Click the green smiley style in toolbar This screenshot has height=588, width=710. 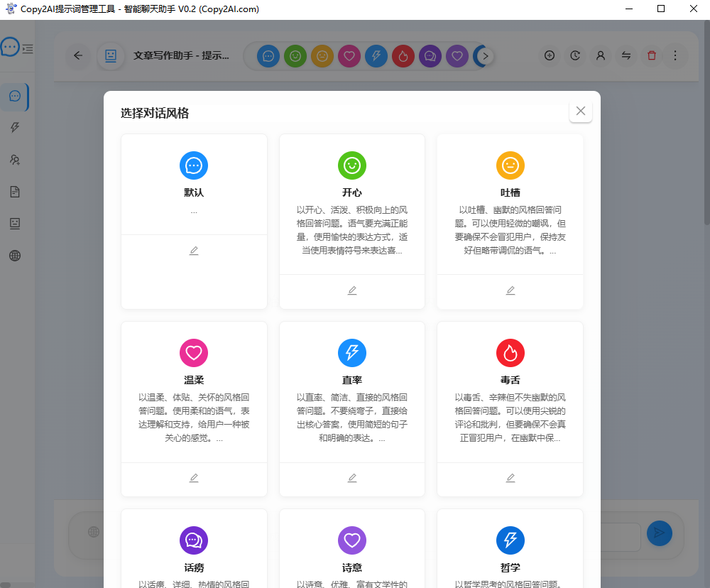[295, 56]
